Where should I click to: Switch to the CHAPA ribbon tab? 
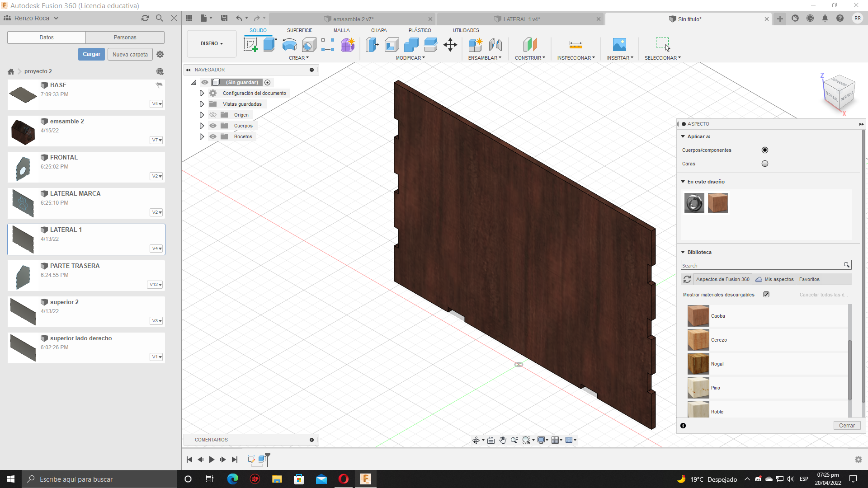[x=378, y=30]
